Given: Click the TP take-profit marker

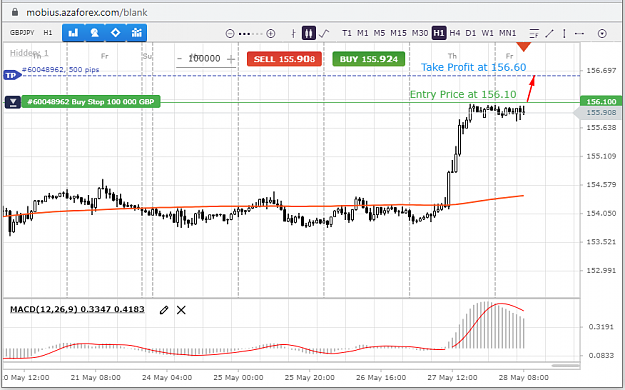Looking at the screenshot, I should pos(12,75).
